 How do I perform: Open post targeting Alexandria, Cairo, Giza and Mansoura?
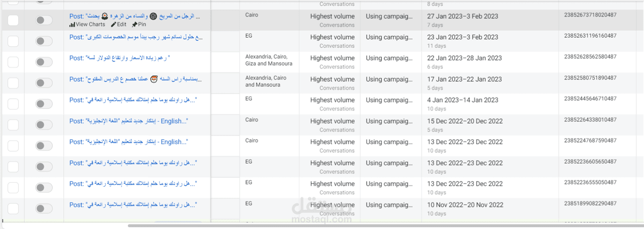pyautogui.click(x=120, y=58)
